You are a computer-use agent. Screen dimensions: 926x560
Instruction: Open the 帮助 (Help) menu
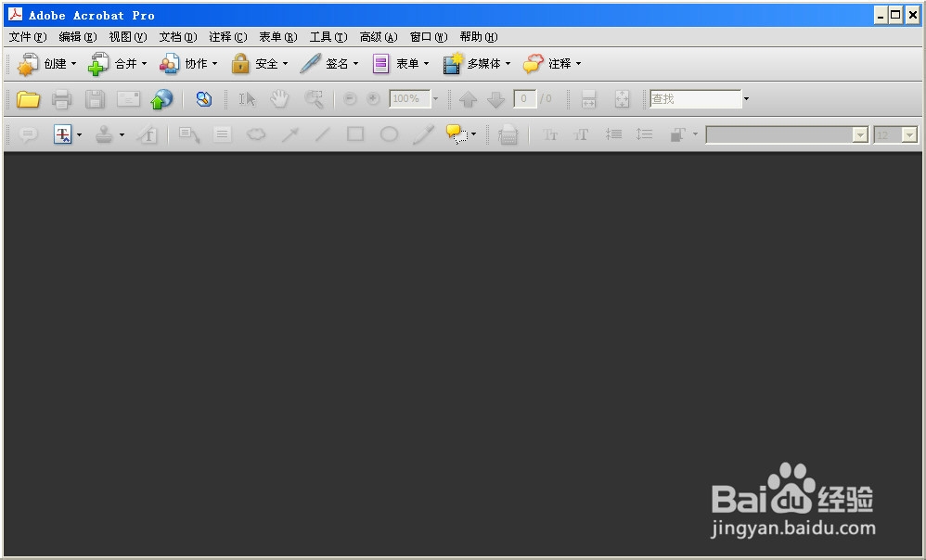pos(479,37)
